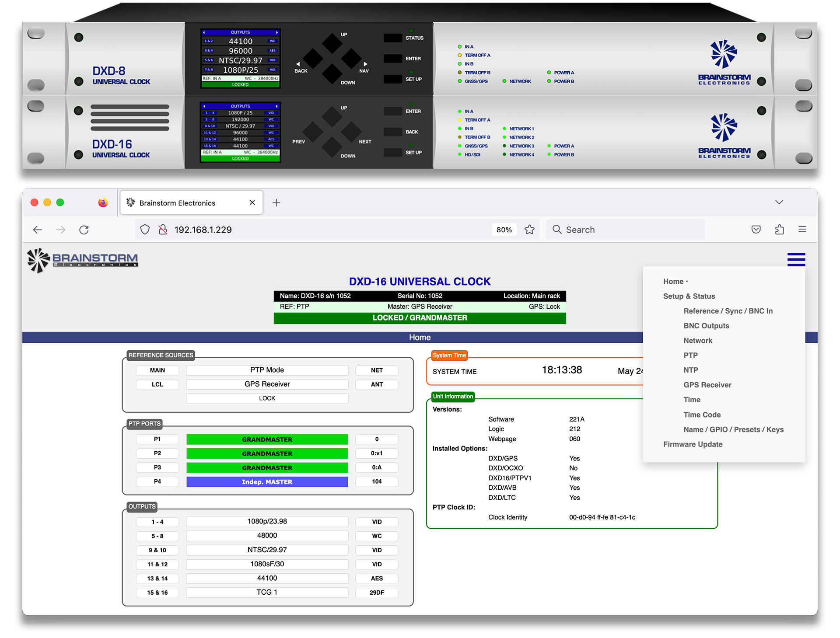Click the GPS Receiver reference field
840x638 pixels.
point(267,384)
